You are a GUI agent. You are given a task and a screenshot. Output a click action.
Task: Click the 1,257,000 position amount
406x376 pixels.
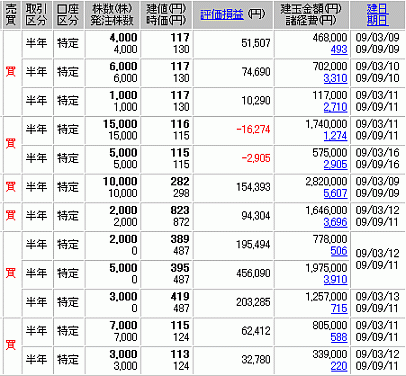click(x=326, y=296)
